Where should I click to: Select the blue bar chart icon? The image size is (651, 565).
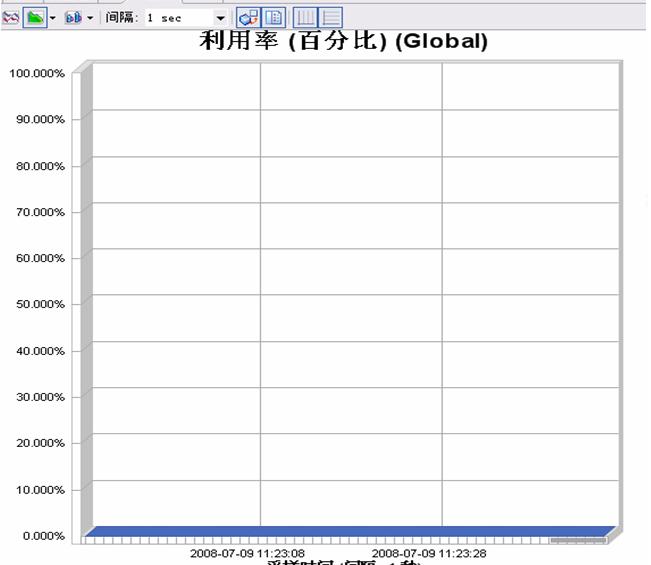coord(73,18)
